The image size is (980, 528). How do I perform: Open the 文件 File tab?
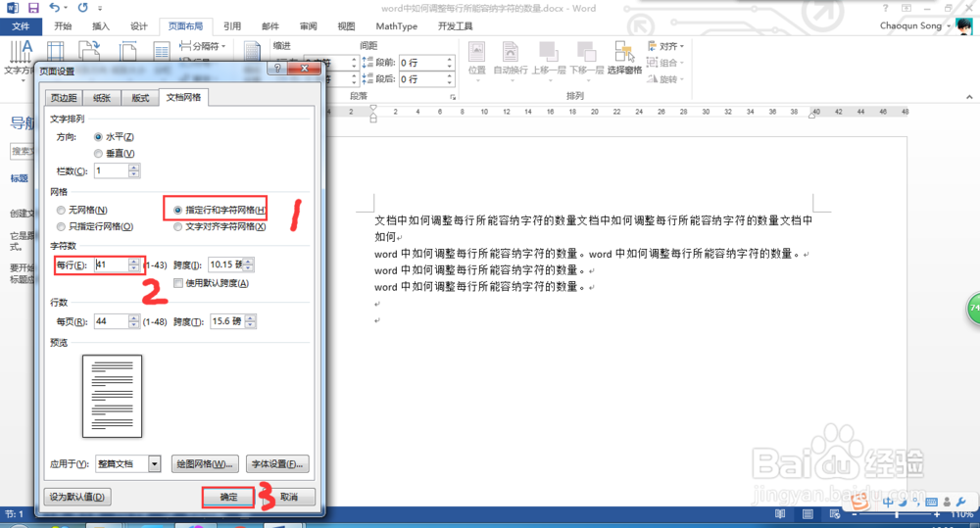pyautogui.click(x=21, y=26)
